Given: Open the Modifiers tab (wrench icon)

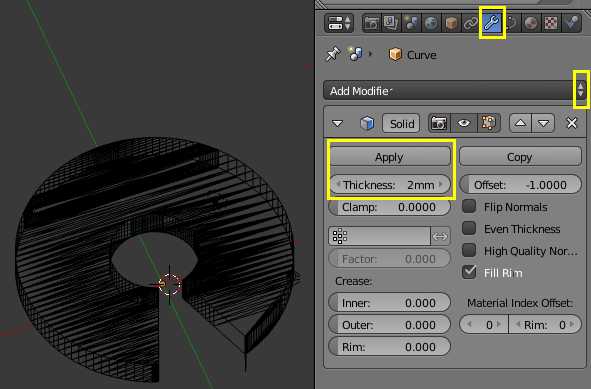Looking at the screenshot, I should pyautogui.click(x=492, y=23).
